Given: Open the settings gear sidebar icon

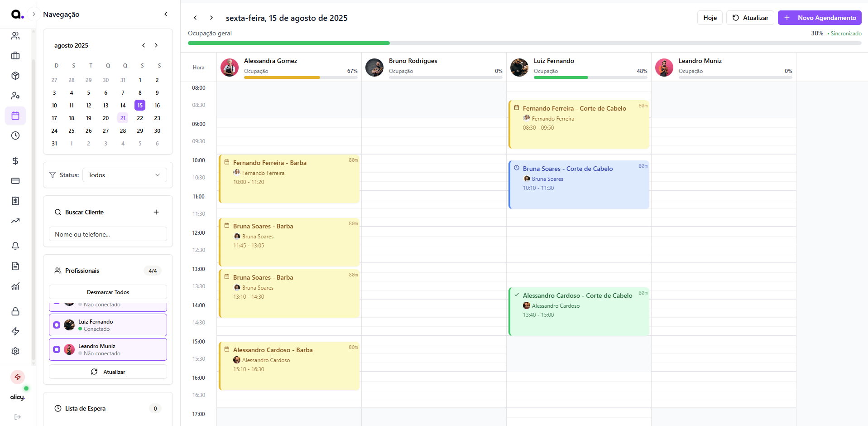Looking at the screenshot, I should click(15, 351).
